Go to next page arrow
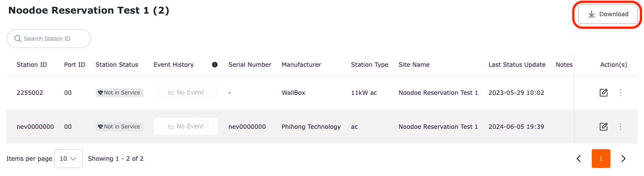Screen dimensions: 644x176 click(x=623, y=159)
